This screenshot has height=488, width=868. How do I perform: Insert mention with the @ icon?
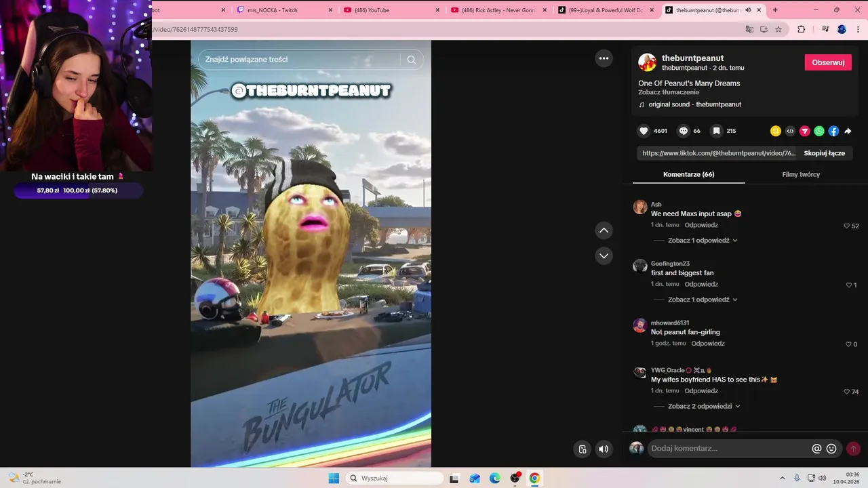point(816,448)
